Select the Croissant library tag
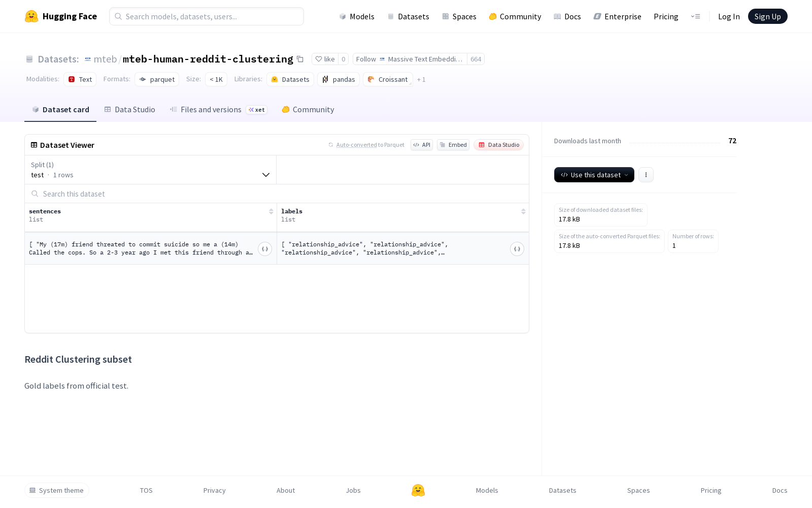 tap(388, 79)
